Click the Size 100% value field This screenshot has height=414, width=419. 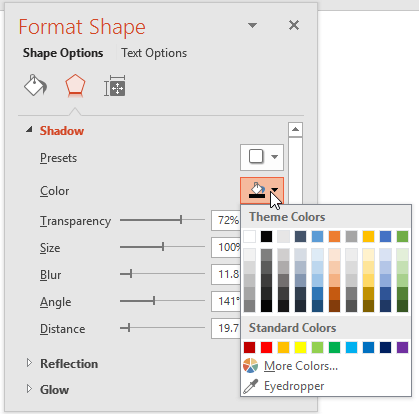pyautogui.click(x=226, y=247)
